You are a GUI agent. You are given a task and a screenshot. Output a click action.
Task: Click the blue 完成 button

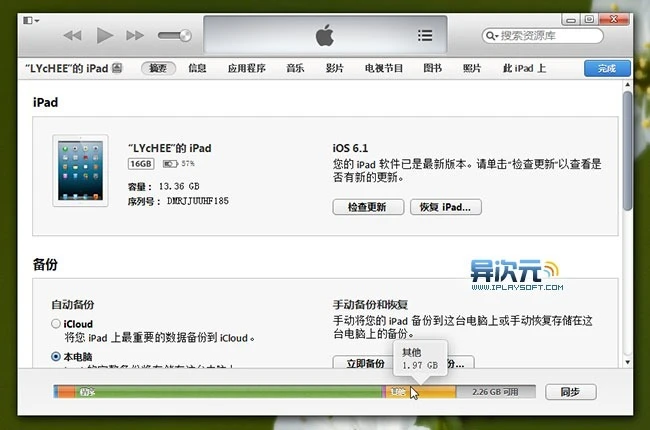tap(607, 68)
